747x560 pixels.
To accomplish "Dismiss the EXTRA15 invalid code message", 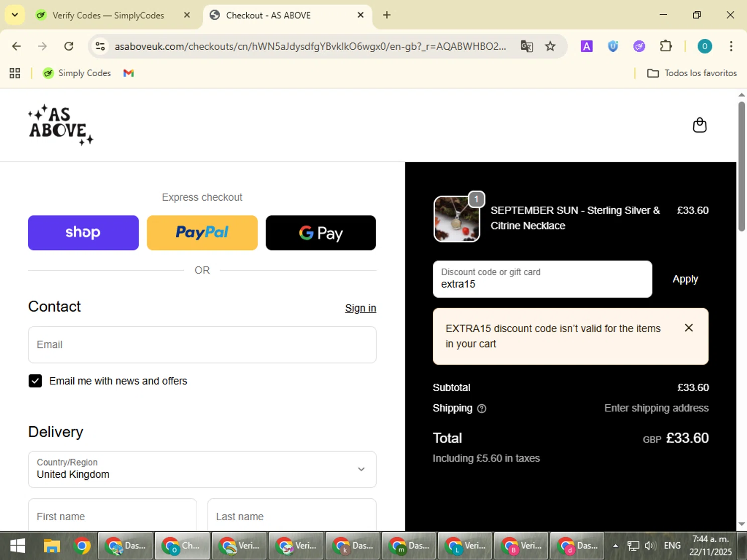I will coord(689,328).
